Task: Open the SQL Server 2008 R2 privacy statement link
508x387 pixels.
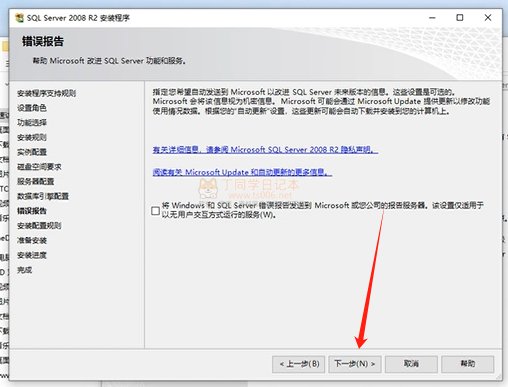Action: 265,150
